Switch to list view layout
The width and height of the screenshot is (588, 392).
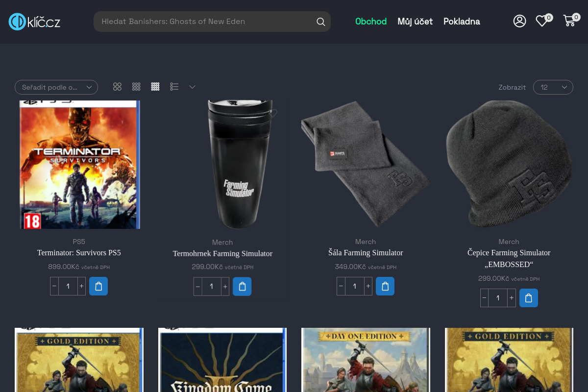(x=174, y=87)
